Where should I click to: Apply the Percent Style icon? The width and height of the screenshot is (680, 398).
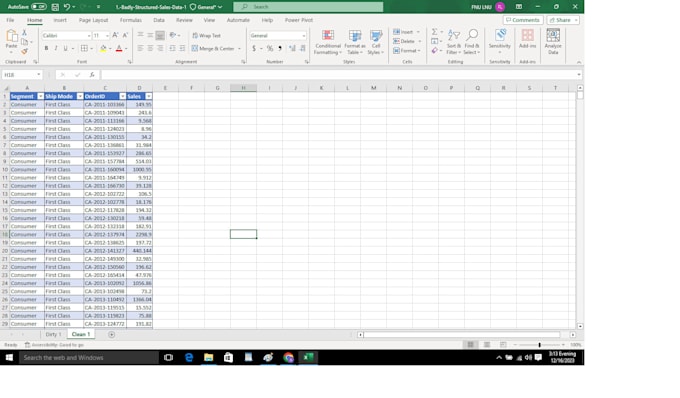[x=270, y=48]
